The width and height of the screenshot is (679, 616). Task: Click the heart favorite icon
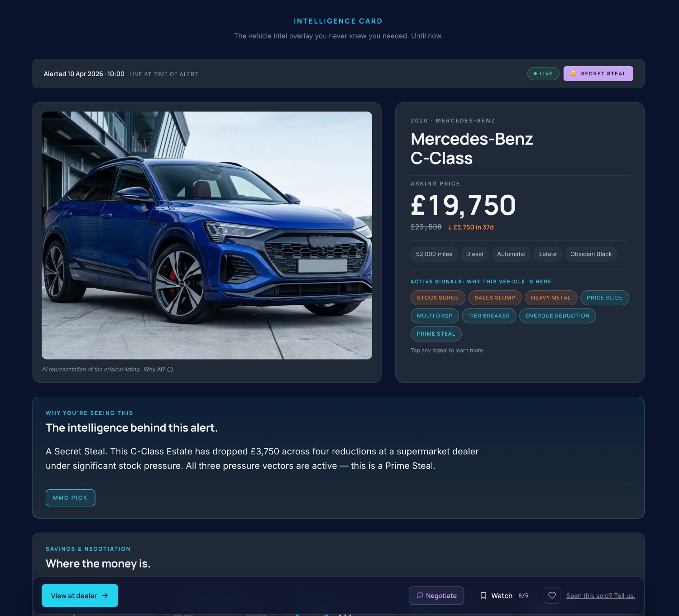coord(552,596)
